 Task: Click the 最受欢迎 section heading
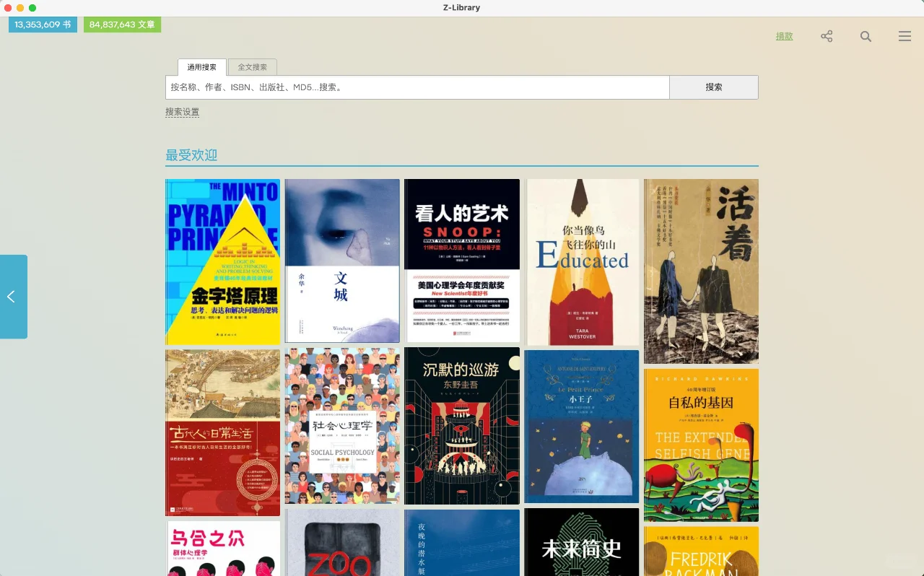coord(191,155)
